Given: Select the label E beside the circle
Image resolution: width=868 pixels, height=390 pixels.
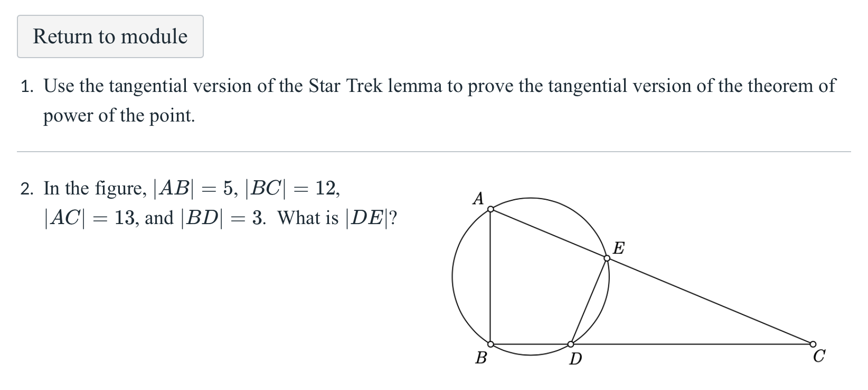Looking at the screenshot, I should click(x=619, y=247).
